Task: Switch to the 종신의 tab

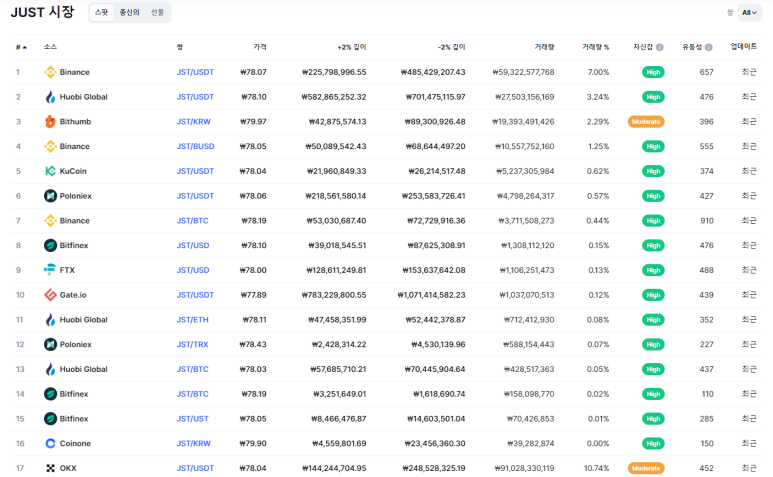Action: pos(129,12)
